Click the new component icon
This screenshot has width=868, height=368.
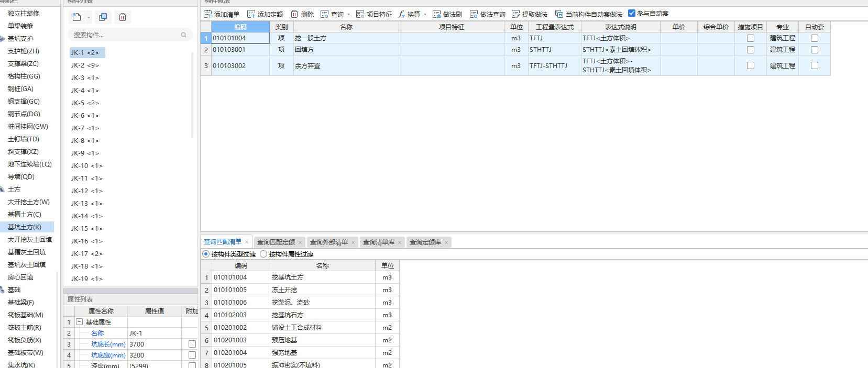point(76,17)
